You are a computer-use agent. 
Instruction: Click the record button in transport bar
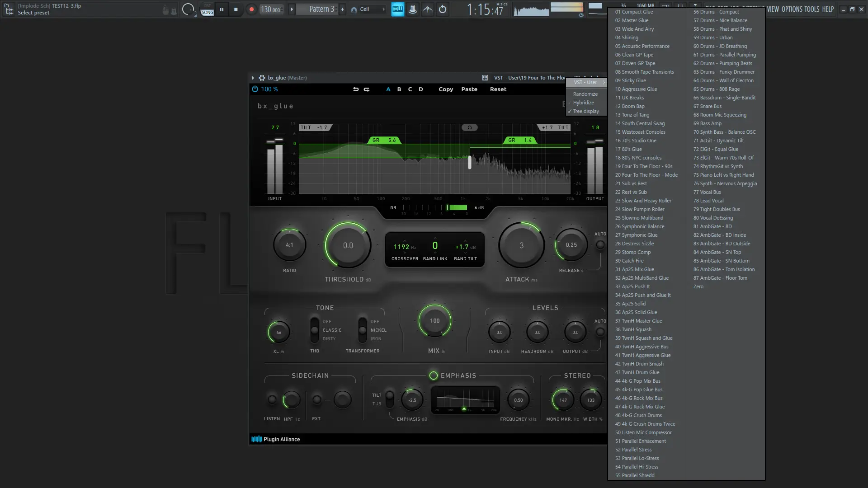pos(251,9)
